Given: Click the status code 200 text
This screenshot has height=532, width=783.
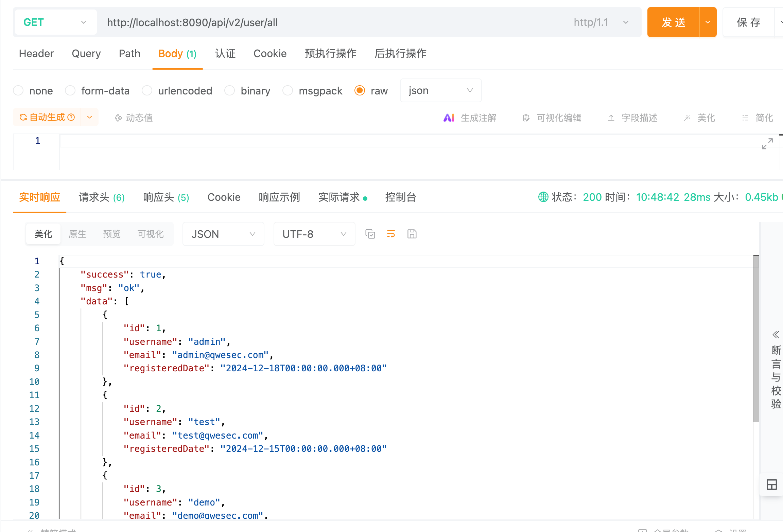Looking at the screenshot, I should tap(592, 197).
